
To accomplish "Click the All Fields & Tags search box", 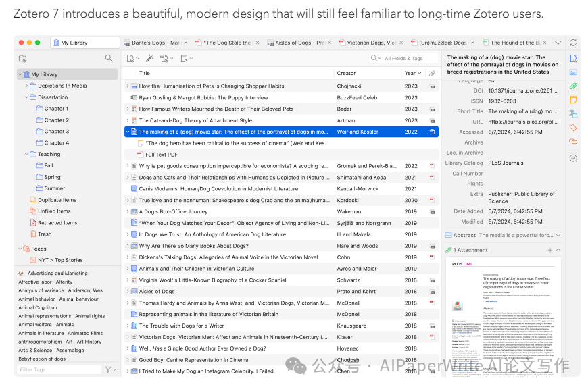I will pyautogui.click(x=403, y=59).
